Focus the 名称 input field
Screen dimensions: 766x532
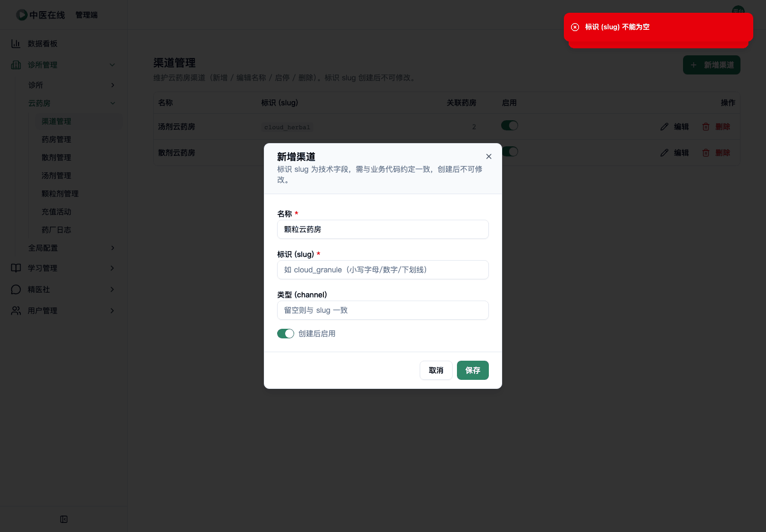point(383,229)
